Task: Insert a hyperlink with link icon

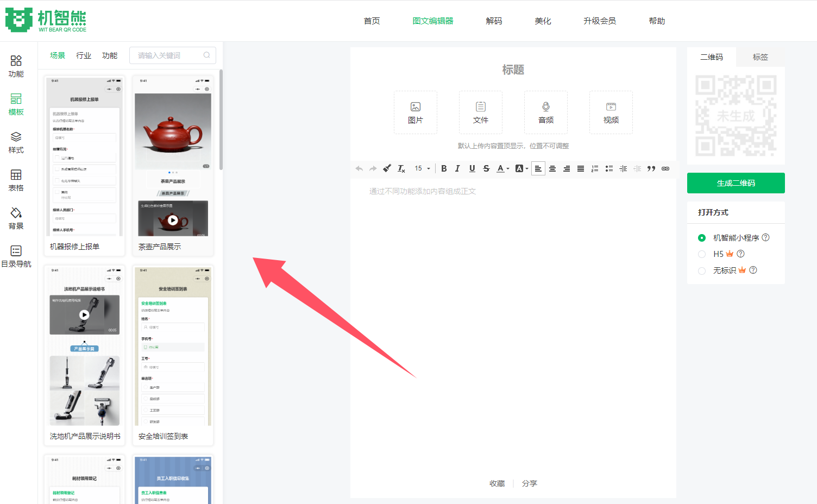Action: [665, 168]
